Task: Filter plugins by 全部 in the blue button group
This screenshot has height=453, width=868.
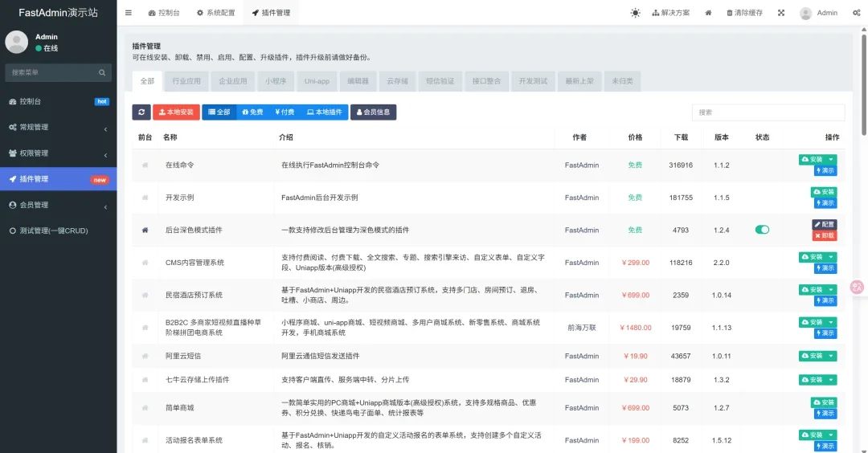Action: pyautogui.click(x=219, y=112)
